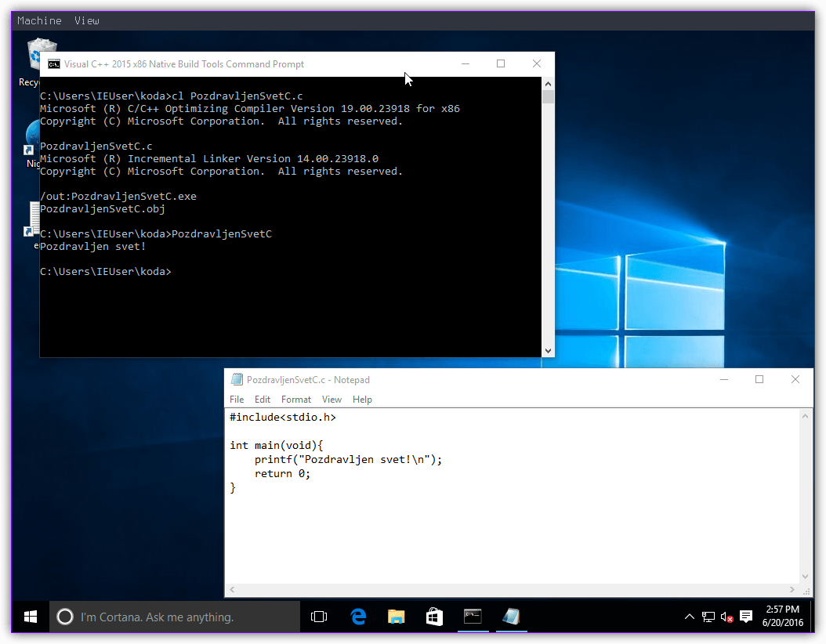Open the VM View menu
The width and height of the screenshot is (826, 644).
pos(87,20)
